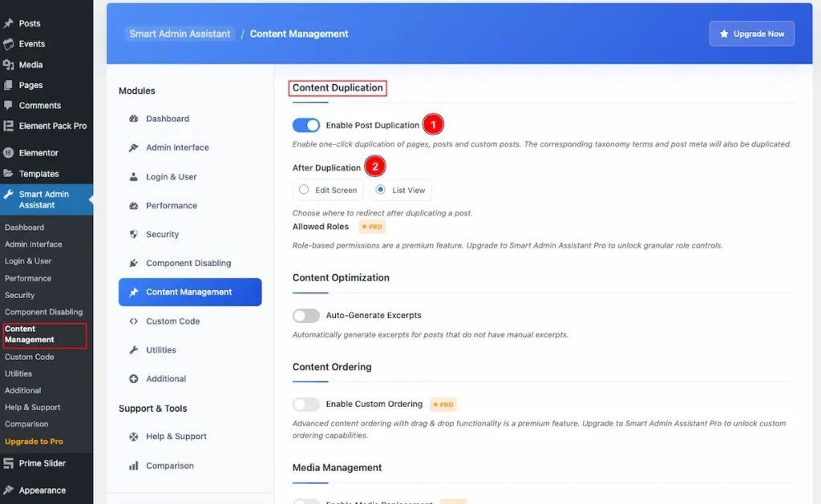Open Dashboard in the WordPress submenu
Image resolution: width=821 pixels, height=504 pixels.
pos(24,227)
